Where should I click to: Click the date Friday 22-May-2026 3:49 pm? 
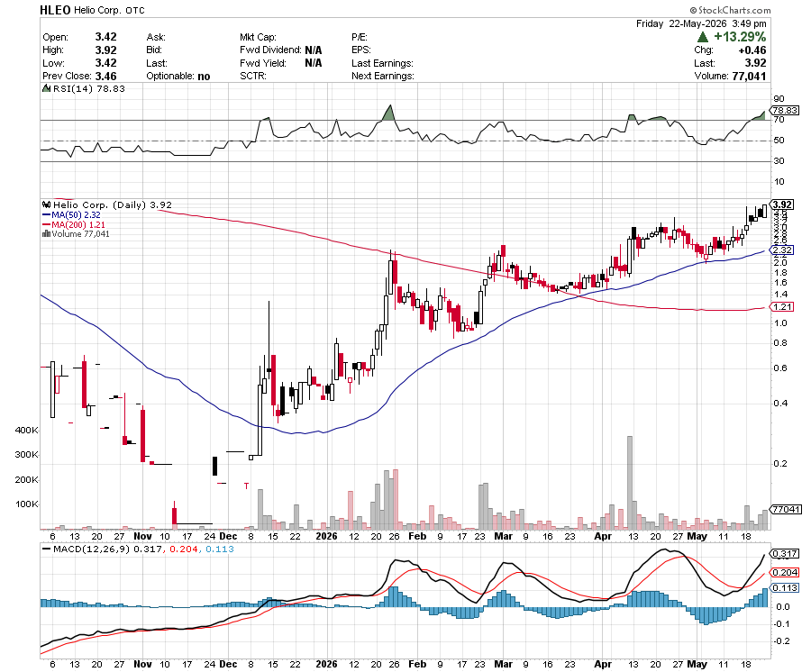pyautogui.click(x=701, y=23)
